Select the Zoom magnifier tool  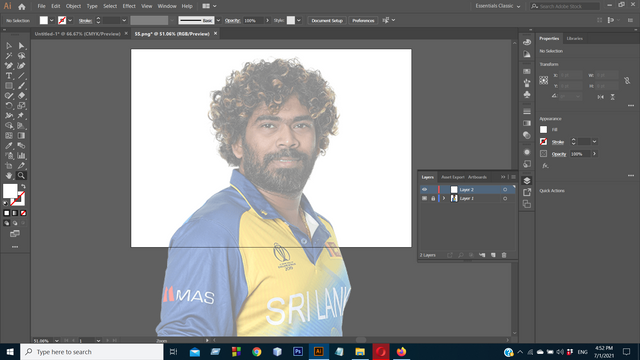pos(21,176)
